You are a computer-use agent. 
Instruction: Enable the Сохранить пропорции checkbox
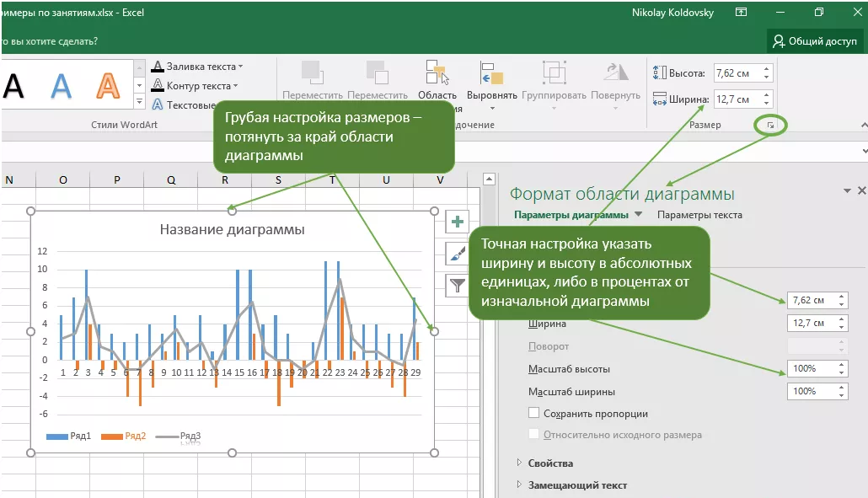pyautogui.click(x=533, y=413)
